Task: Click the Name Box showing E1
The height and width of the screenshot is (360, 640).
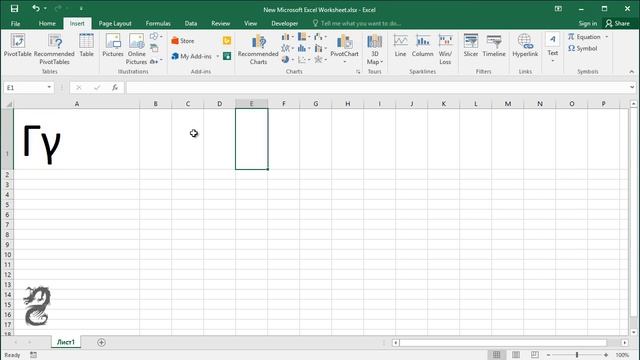Action: [25, 87]
